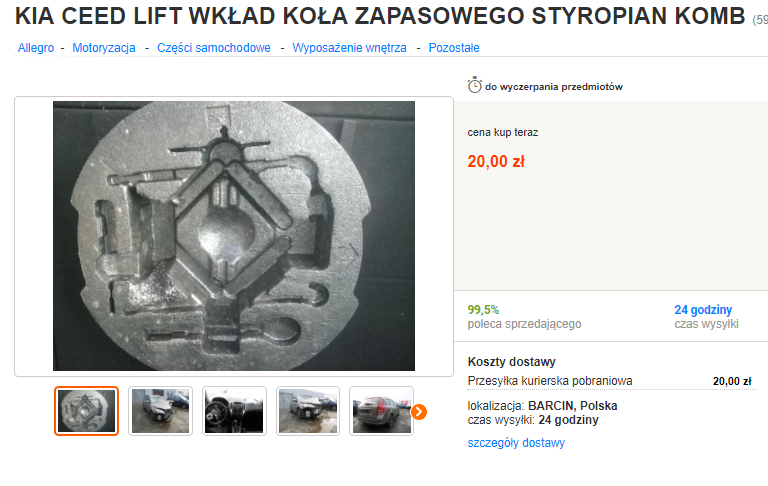Select the rear view wagon thumbnail
Image resolution: width=768 pixels, height=486 pixels.
click(x=382, y=411)
